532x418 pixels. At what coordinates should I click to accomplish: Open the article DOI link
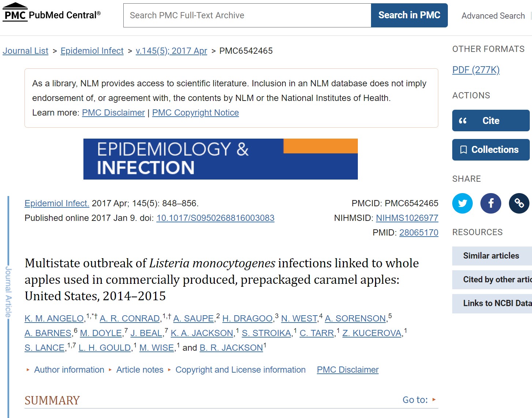[x=215, y=218]
